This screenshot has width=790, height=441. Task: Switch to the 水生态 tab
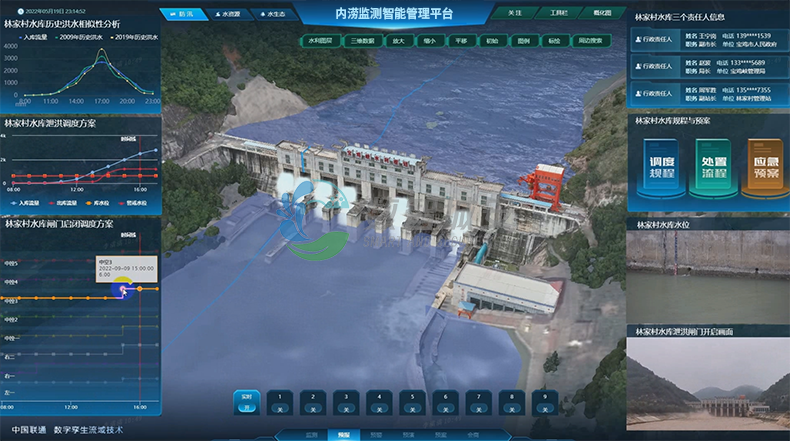tap(271, 14)
